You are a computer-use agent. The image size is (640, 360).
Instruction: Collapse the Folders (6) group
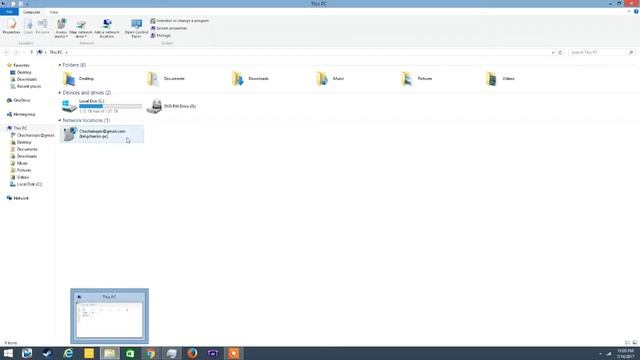(x=60, y=65)
